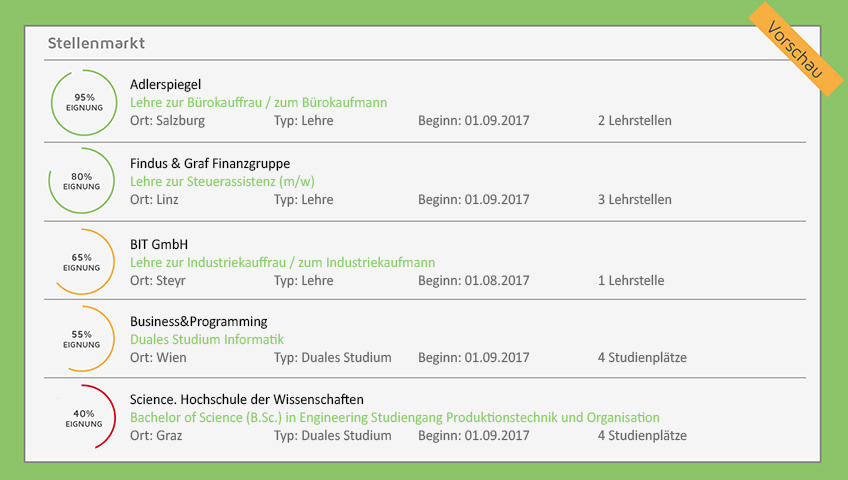Select the Adlerspiegel company name

point(165,85)
